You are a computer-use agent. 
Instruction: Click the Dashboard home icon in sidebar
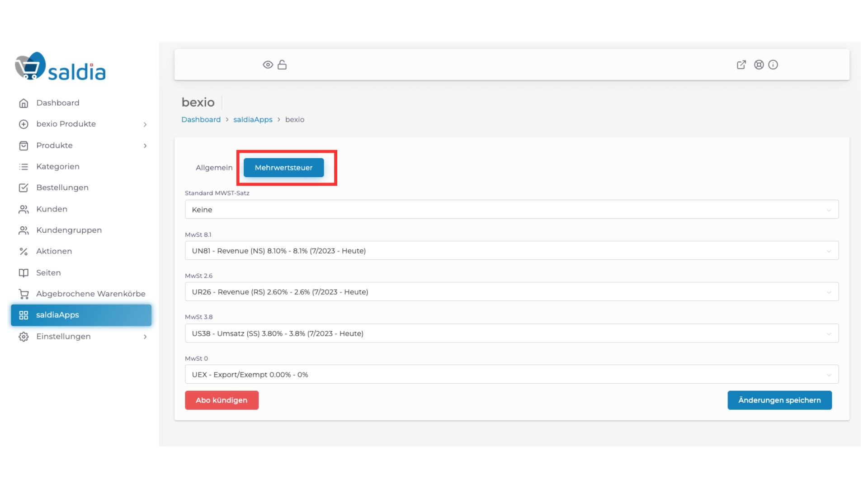click(24, 103)
